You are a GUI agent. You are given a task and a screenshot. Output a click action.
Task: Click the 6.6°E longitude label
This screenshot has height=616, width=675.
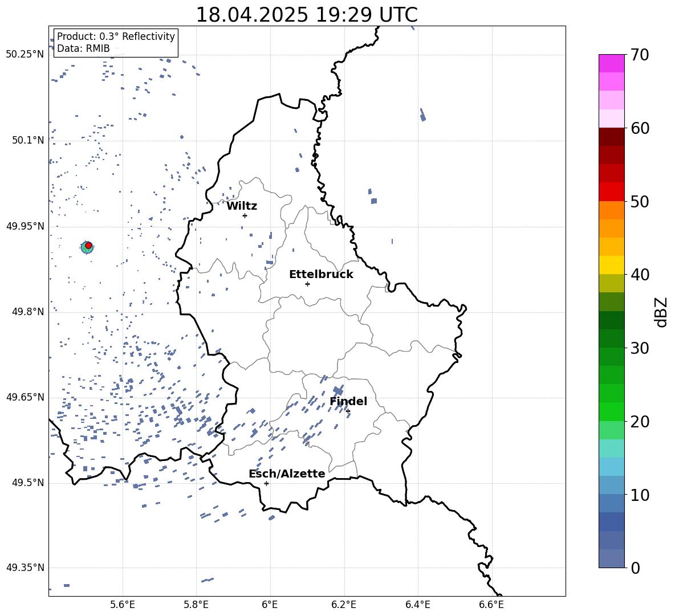[491, 605]
